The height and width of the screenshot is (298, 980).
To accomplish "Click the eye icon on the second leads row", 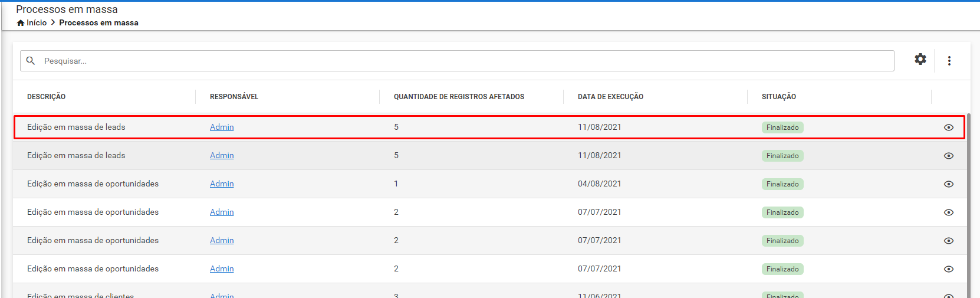I will pyautogui.click(x=949, y=156).
